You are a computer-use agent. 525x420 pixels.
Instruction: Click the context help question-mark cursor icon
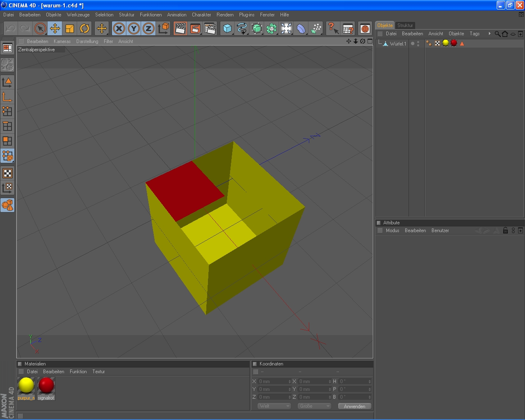pyautogui.click(x=333, y=28)
